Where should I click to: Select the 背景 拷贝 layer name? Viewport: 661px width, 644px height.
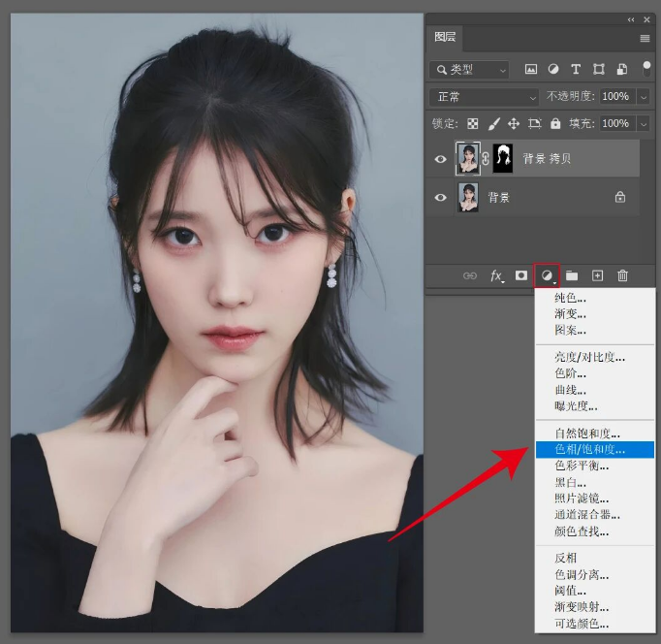547,159
